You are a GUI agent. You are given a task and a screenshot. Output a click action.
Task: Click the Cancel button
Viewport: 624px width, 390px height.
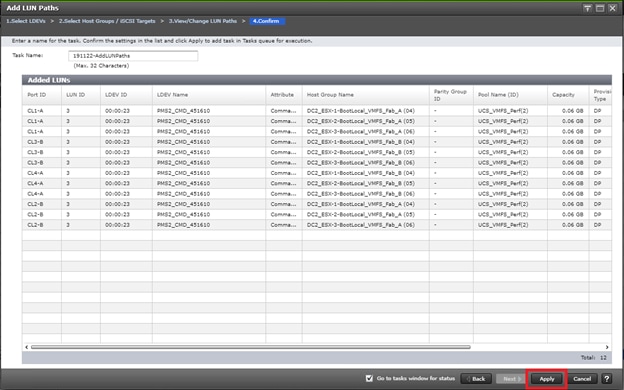click(x=582, y=378)
